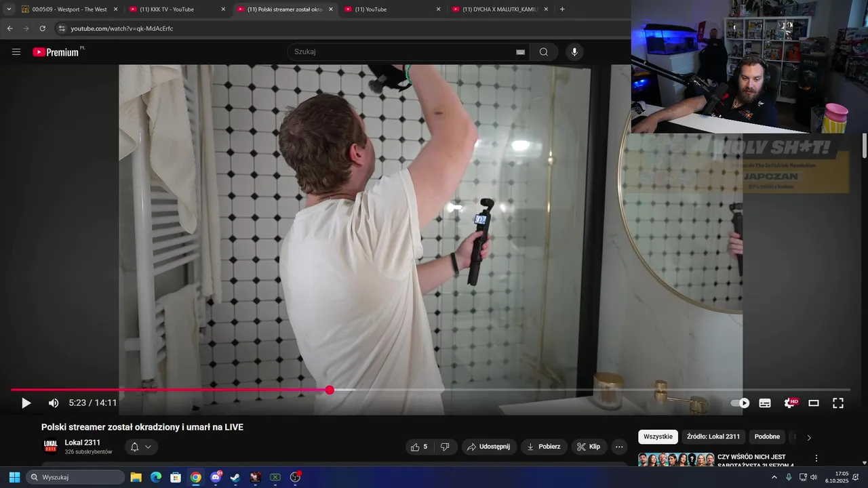This screenshot has width=868, height=488.
Task: Open Discord from taskbar
Action: [216, 477]
